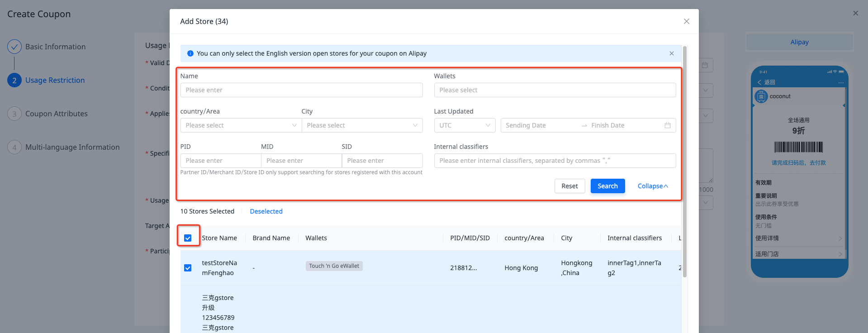Click the info icon in the banner
Viewport: 868px width, 333px height.
point(190,53)
